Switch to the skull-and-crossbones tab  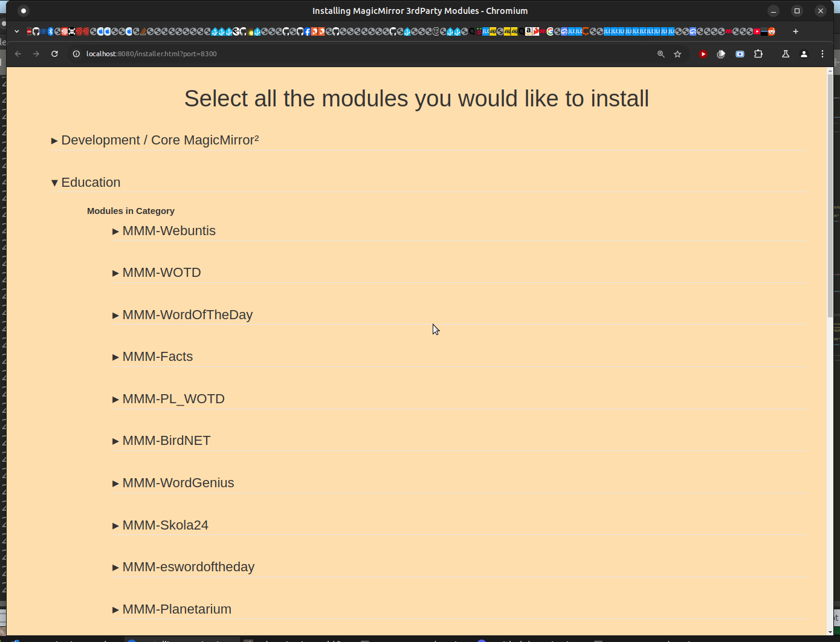tap(71, 31)
